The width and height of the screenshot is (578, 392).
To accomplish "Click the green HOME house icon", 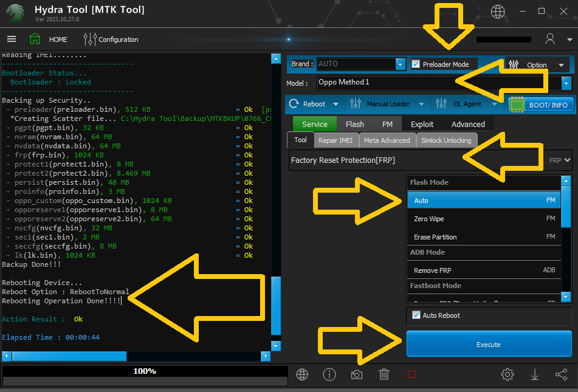I will point(35,39).
